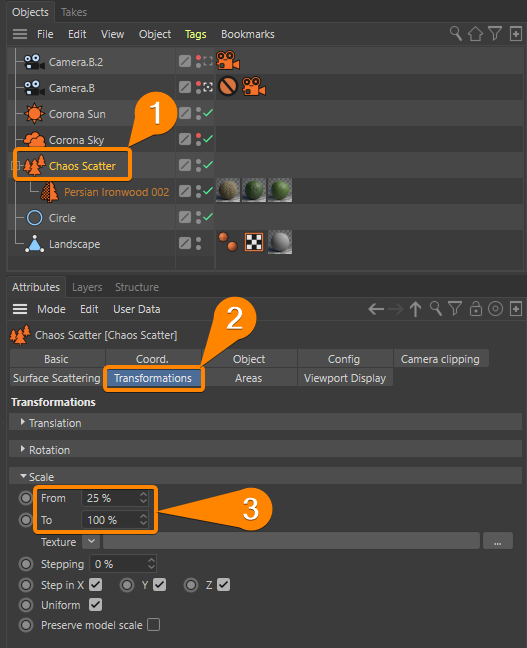Toggle the enable checkmark for Corona Sun
The height and width of the screenshot is (648, 527).
point(208,113)
